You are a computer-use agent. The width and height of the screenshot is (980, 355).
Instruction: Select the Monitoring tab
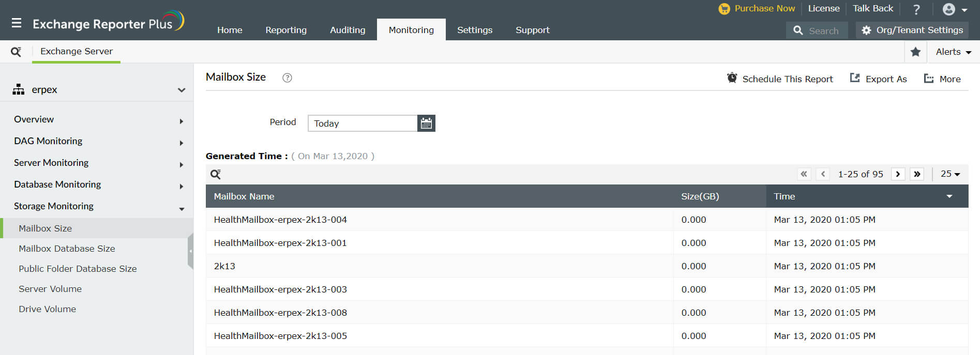point(411,30)
